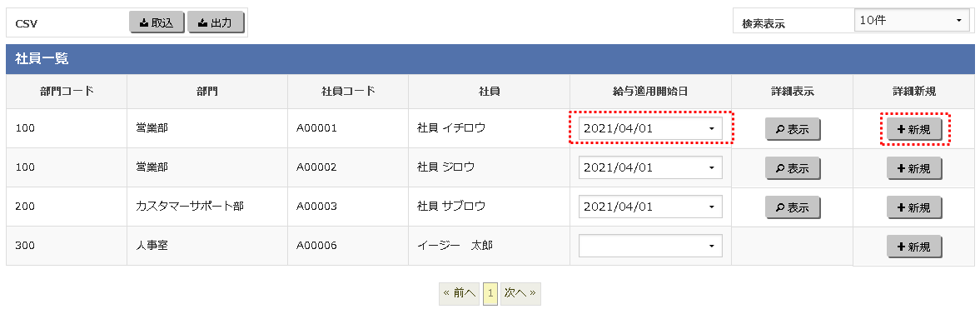Click the 人事室 department cell

[x=206, y=246]
